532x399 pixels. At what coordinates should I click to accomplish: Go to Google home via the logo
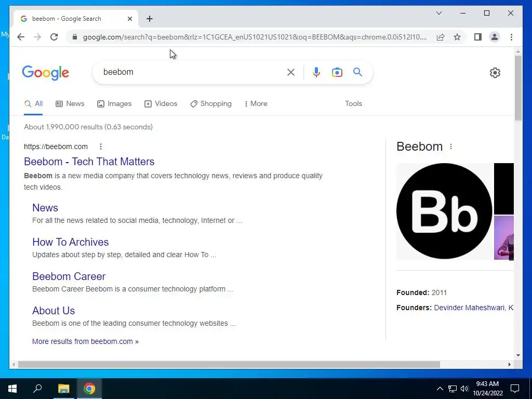point(46,73)
